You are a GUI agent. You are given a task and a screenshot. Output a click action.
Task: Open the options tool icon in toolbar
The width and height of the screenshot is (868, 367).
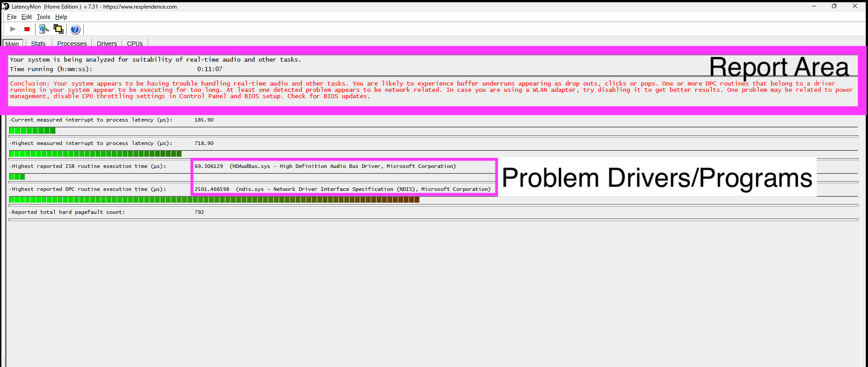(x=44, y=29)
